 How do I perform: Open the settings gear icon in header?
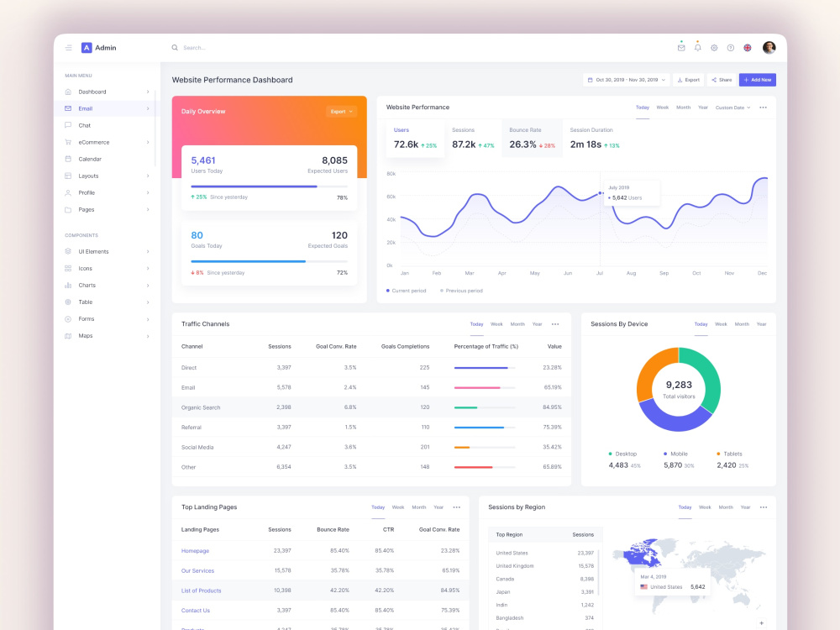714,48
